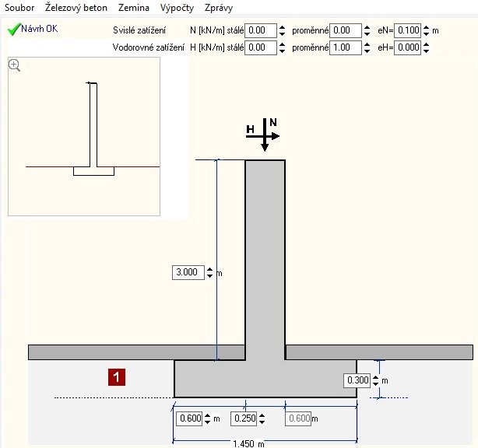Click the Návrh OK status text
Viewport: 478px width, 448px height.
(40, 29)
